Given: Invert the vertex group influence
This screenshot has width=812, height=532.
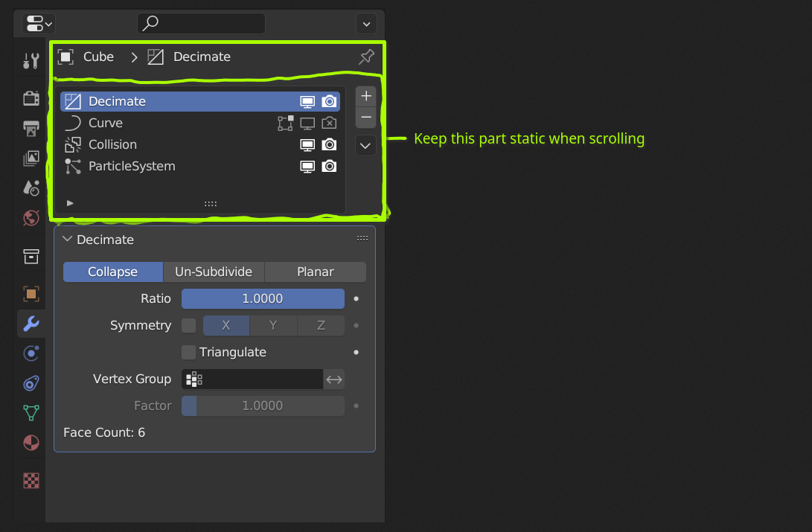Looking at the screenshot, I should (334, 379).
